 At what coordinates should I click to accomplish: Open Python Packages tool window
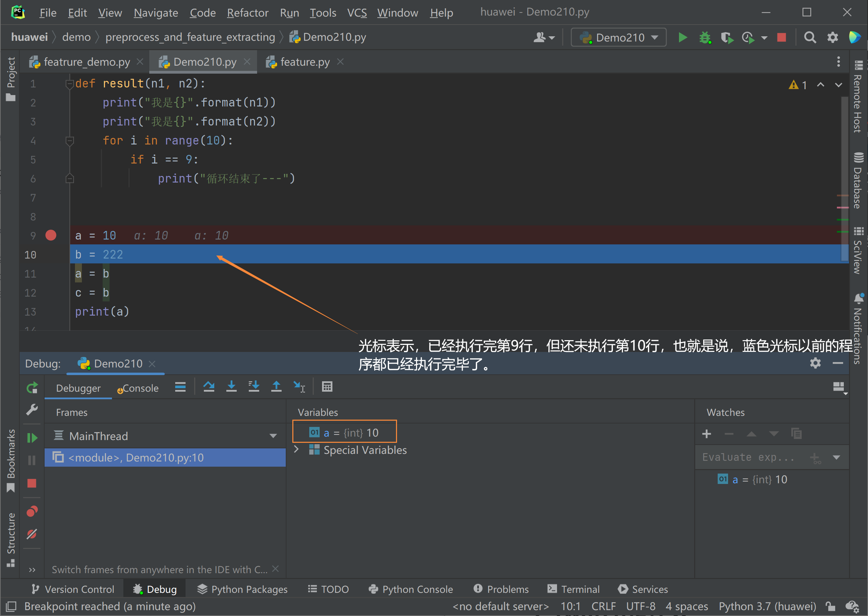pos(242,589)
